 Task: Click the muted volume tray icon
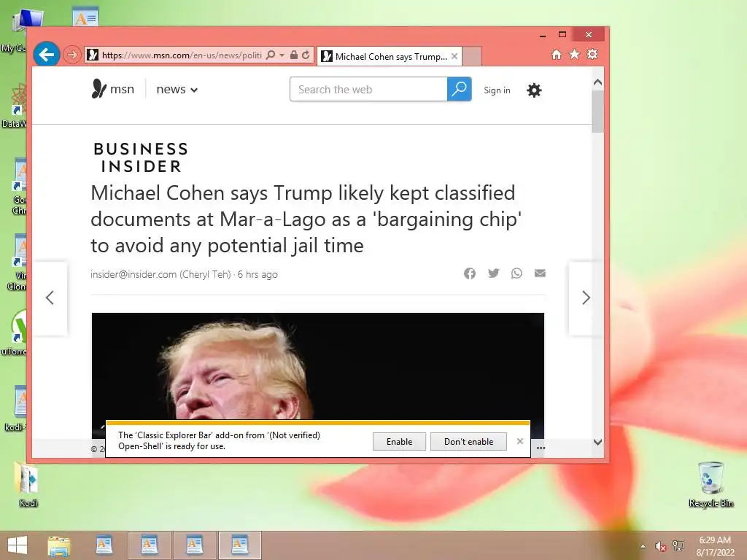[x=660, y=546]
